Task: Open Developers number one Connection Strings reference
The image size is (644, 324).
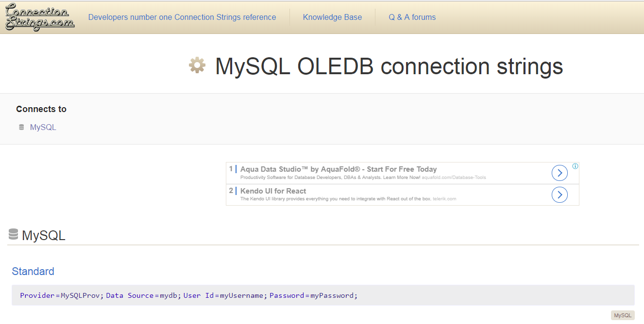Action: 182,17
